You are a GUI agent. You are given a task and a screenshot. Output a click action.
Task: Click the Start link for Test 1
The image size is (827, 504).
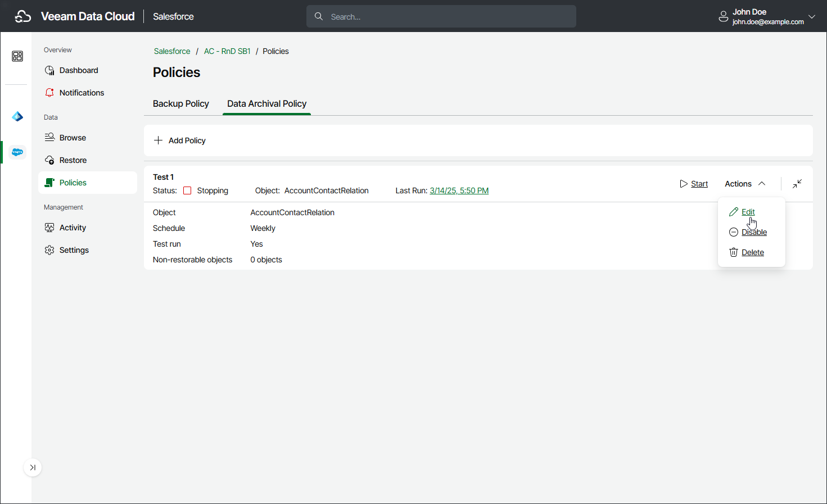pyautogui.click(x=699, y=184)
